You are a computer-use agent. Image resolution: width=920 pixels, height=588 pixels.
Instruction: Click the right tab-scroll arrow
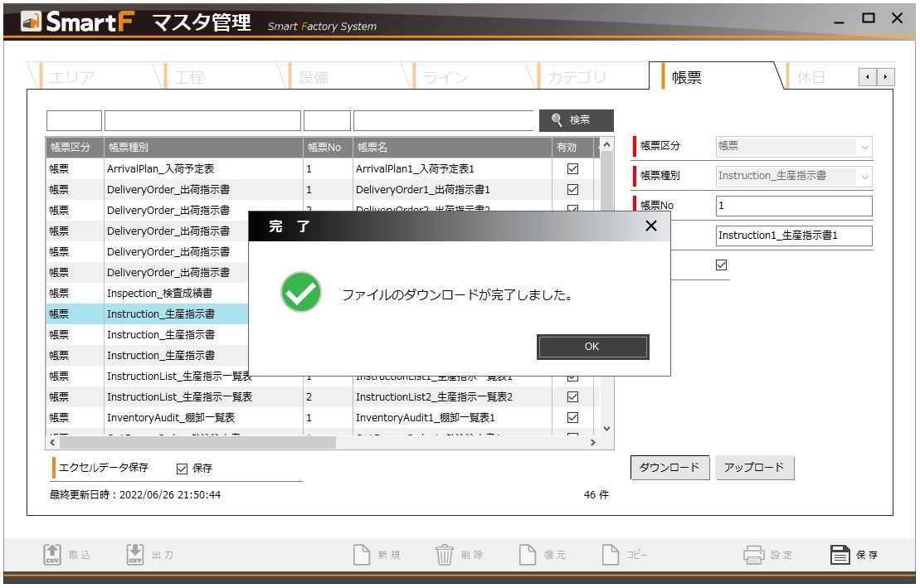tap(886, 75)
